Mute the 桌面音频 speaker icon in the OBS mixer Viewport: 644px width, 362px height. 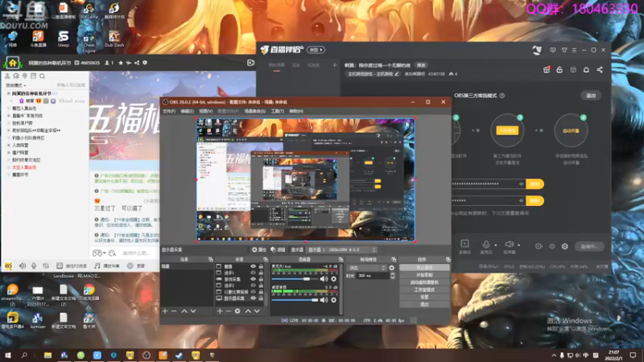coord(324,300)
